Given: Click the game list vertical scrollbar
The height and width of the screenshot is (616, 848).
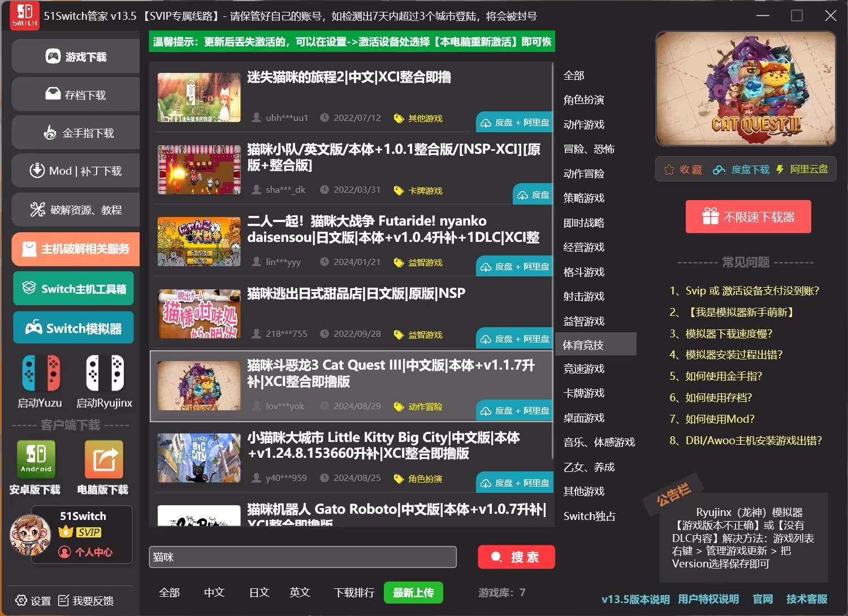Looking at the screenshot, I should click(x=552, y=260).
